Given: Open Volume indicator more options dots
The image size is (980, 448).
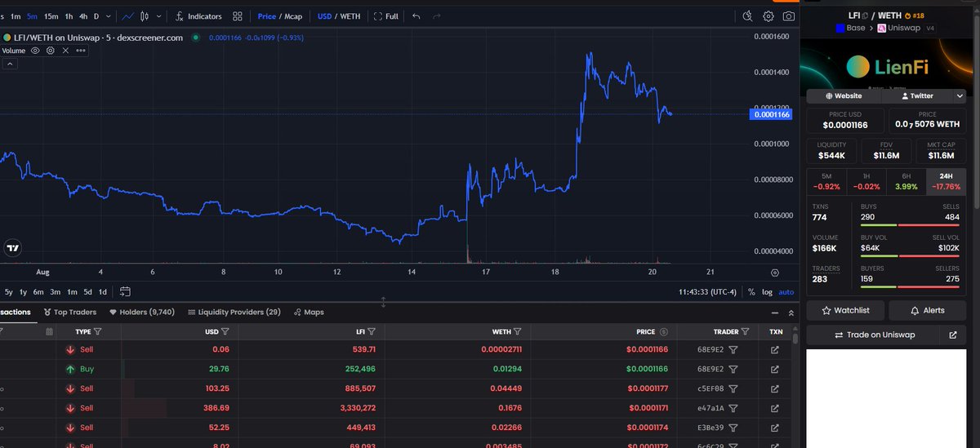Looking at the screenshot, I should pyautogui.click(x=80, y=51).
